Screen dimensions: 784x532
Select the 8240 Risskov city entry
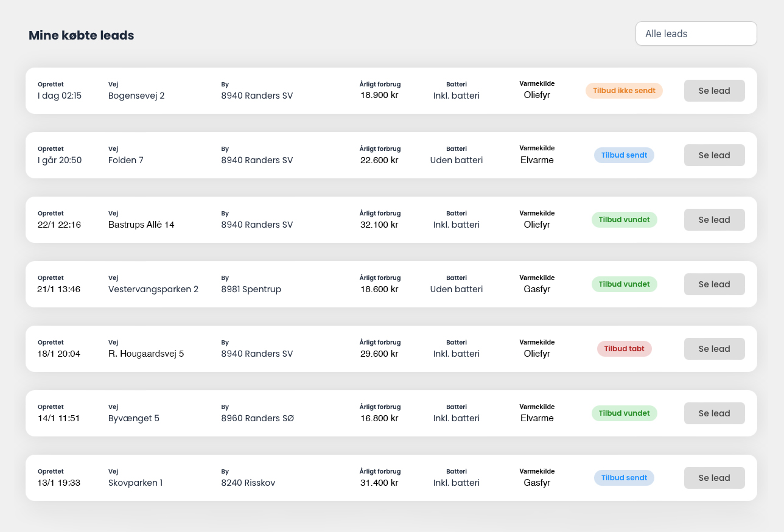click(248, 483)
